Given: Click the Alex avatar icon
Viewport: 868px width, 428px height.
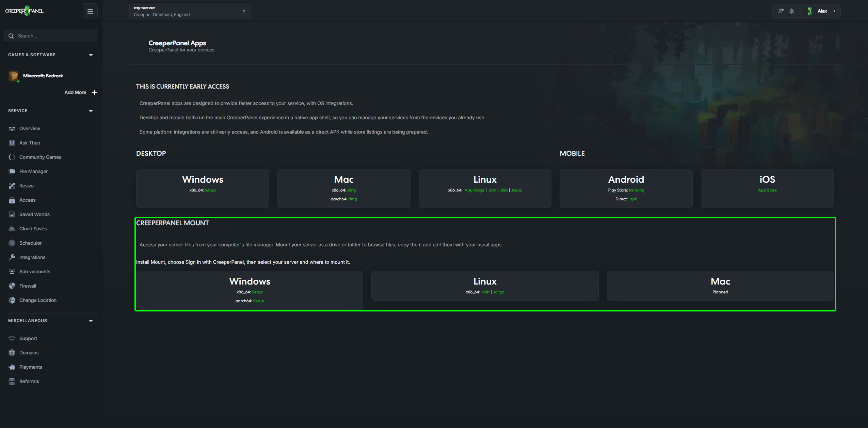Looking at the screenshot, I should point(810,11).
